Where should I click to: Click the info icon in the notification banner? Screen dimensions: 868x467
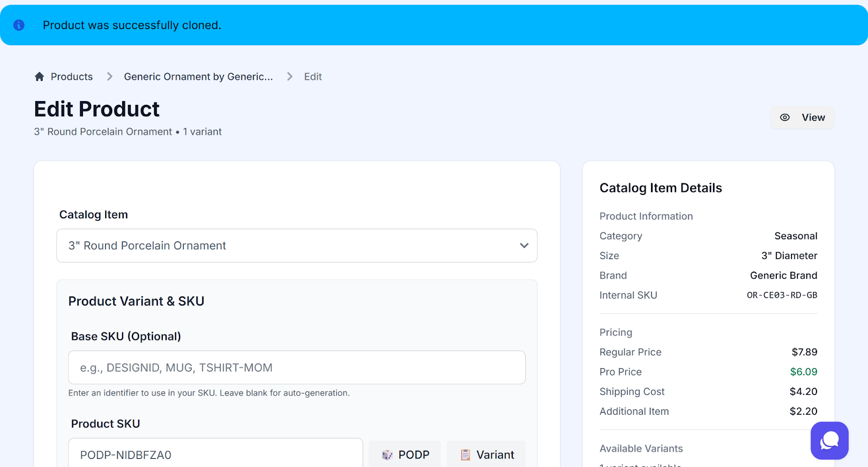[19, 25]
